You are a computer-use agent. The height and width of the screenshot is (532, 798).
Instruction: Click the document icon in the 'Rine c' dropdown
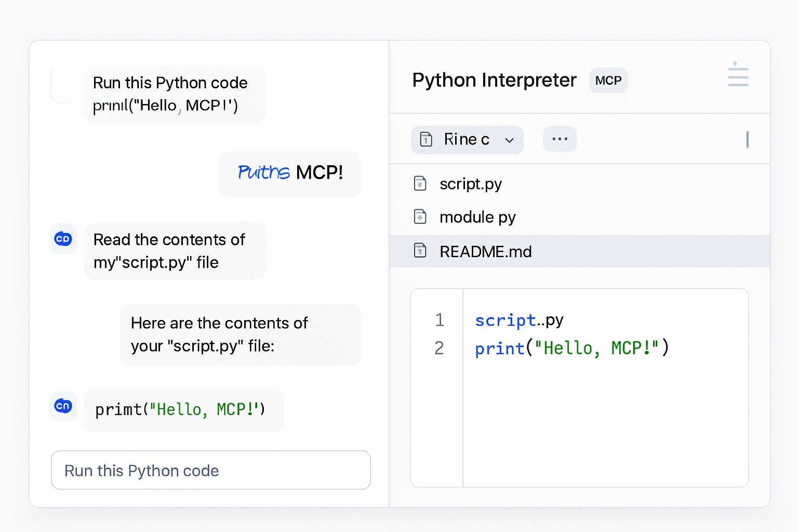426,139
